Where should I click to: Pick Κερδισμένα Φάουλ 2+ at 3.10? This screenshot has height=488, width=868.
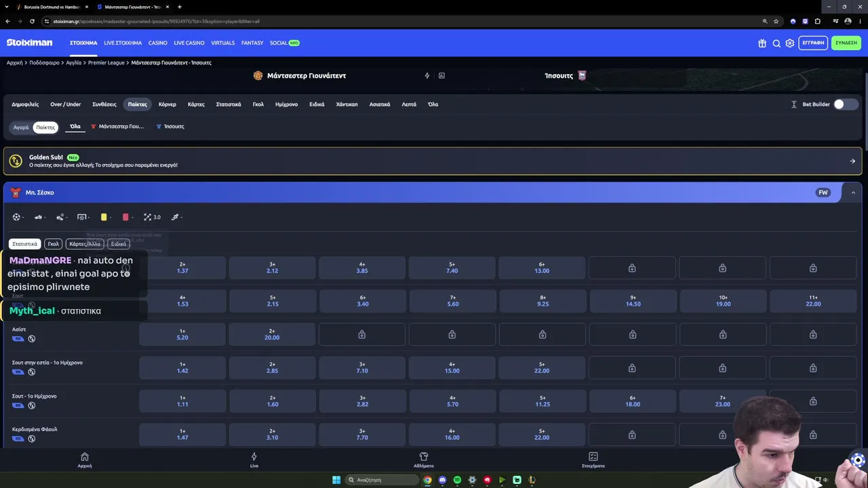pyautogui.click(x=273, y=434)
